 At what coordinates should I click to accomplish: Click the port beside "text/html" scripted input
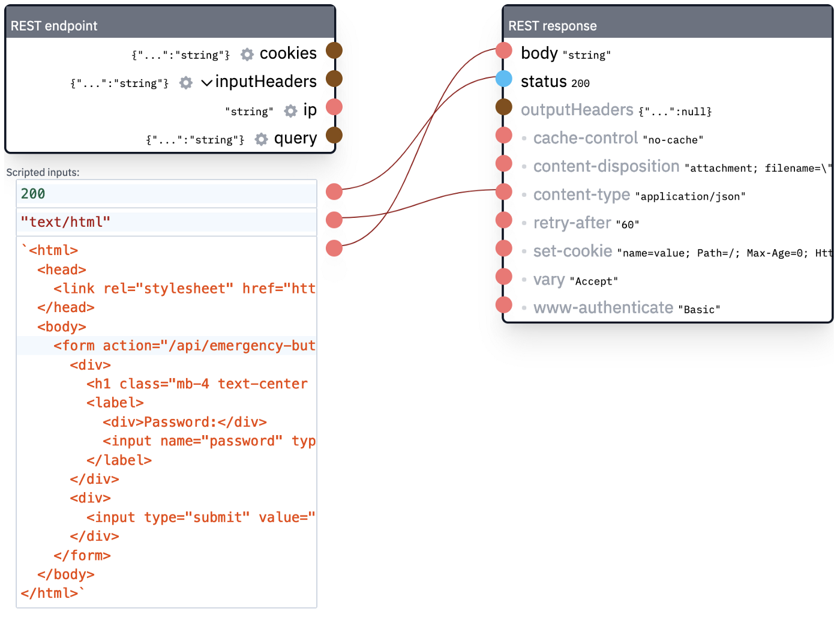pos(334,220)
